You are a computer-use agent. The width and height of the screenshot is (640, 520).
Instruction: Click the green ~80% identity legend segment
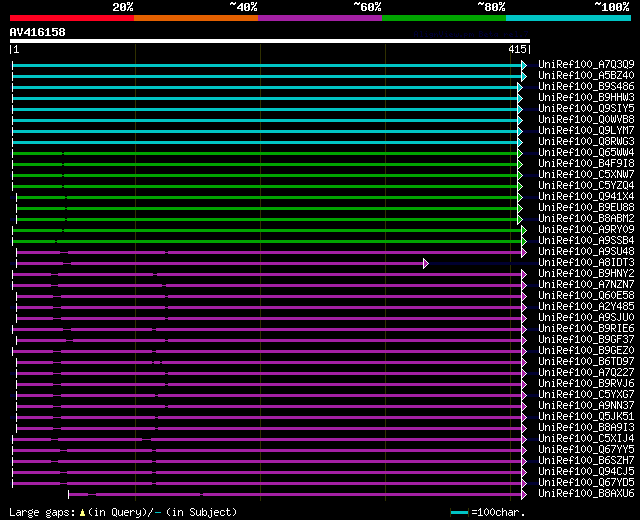pos(444,18)
